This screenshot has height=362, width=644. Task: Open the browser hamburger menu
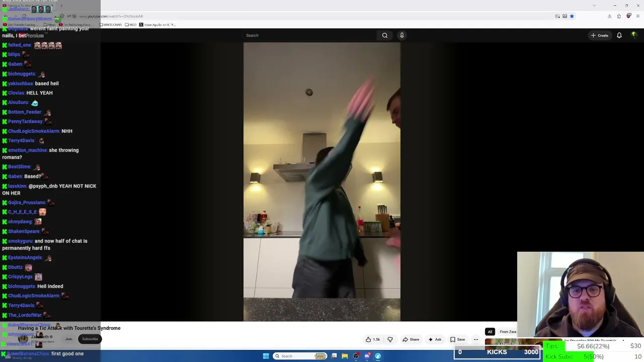[637, 16]
